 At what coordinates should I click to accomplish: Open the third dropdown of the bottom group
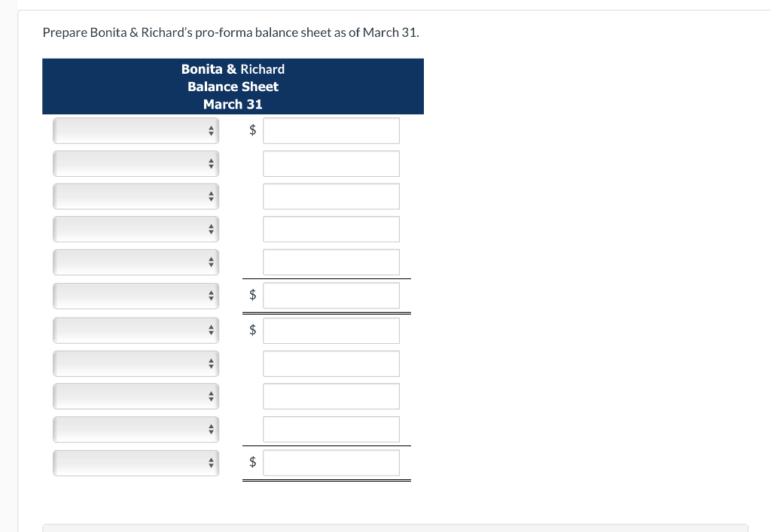(x=136, y=396)
